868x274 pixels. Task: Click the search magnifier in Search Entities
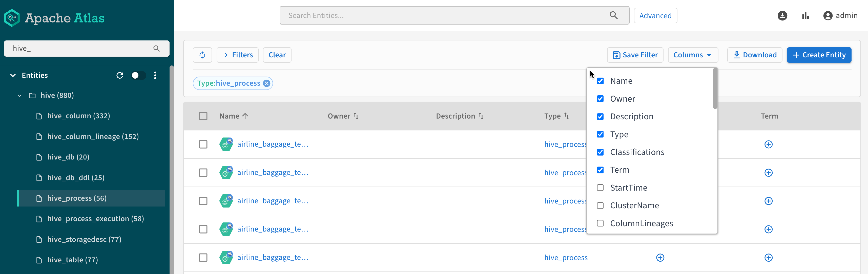614,15
